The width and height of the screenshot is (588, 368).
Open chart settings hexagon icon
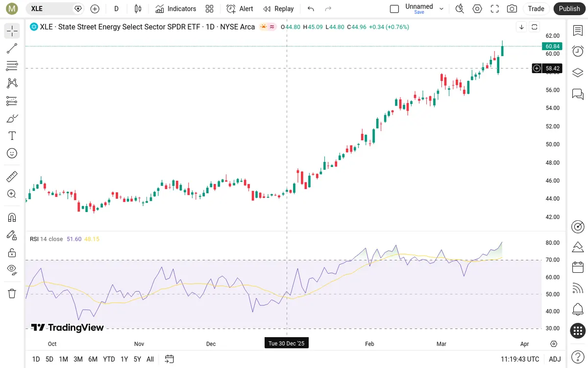point(477,9)
